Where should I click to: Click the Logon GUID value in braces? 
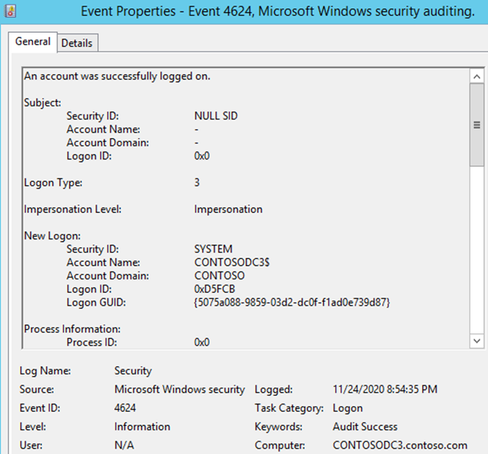pos(292,302)
